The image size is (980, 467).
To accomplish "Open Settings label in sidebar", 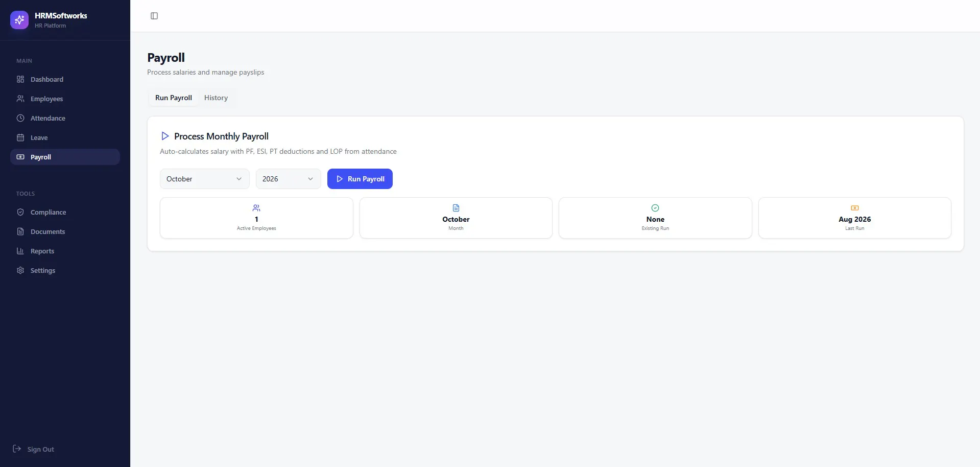I will pyautogui.click(x=43, y=270).
